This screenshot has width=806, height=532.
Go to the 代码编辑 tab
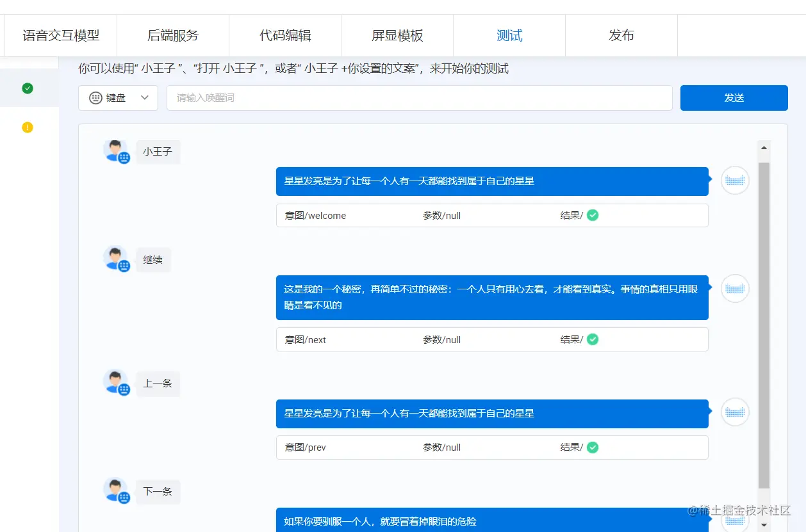coord(285,35)
